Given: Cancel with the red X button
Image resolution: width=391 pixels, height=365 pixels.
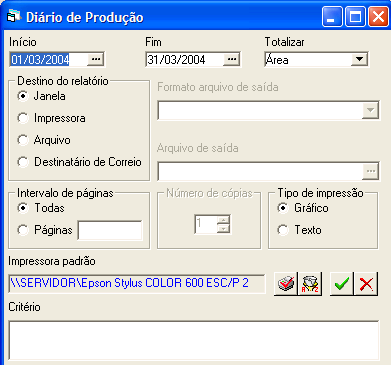Looking at the screenshot, I should 366,284.
